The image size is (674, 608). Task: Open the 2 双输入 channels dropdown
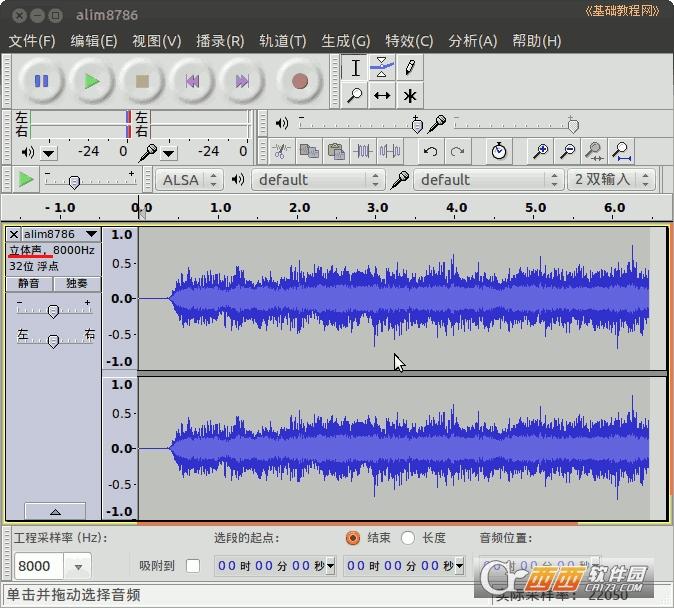coord(611,180)
